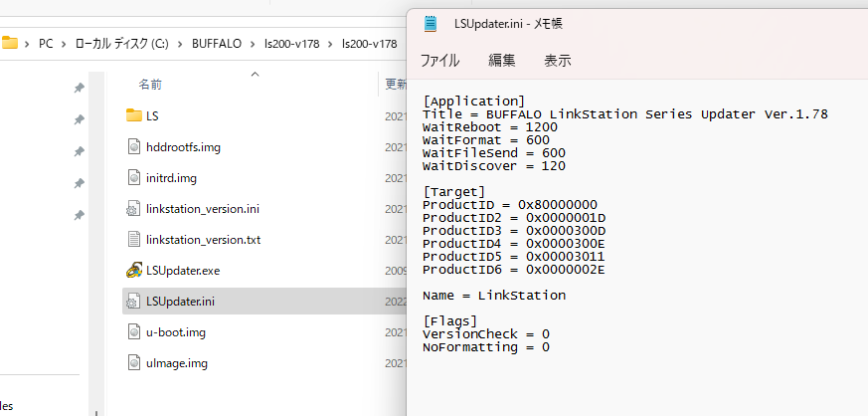The image size is (868, 416).
Task: Expand the chevron after BUFFALO in breadcrumb
Action: click(254, 43)
